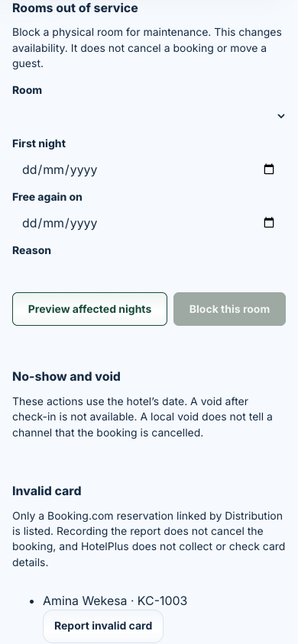This screenshot has width=298, height=644.
Task: Select the year segment of First night
Action: [x=84, y=169]
